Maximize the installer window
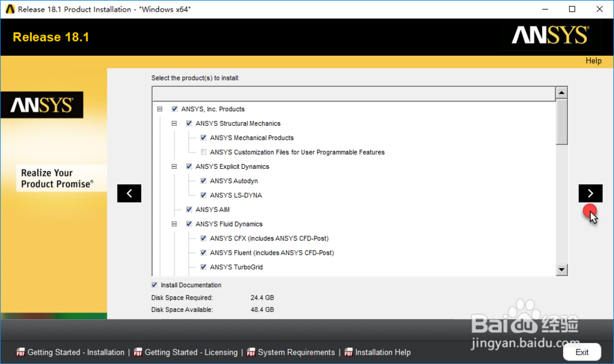Viewport: 614px width, 364px height. click(x=572, y=9)
